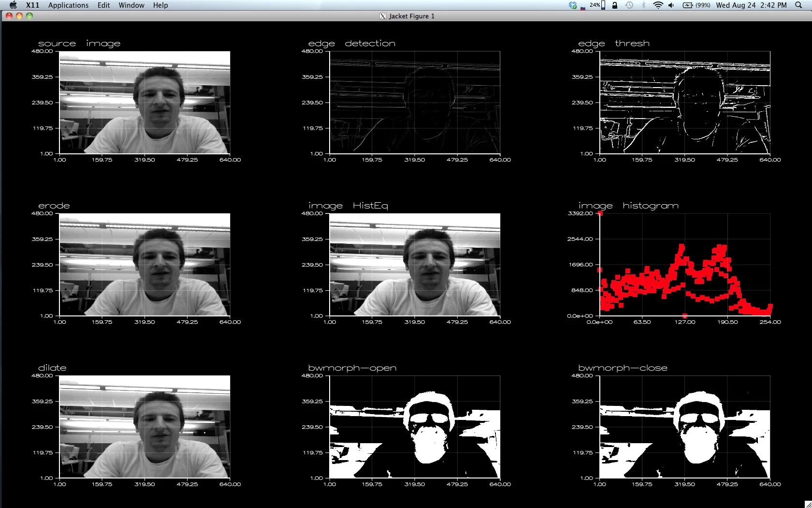Click the bwmorph-close plot

click(x=685, y=427)
